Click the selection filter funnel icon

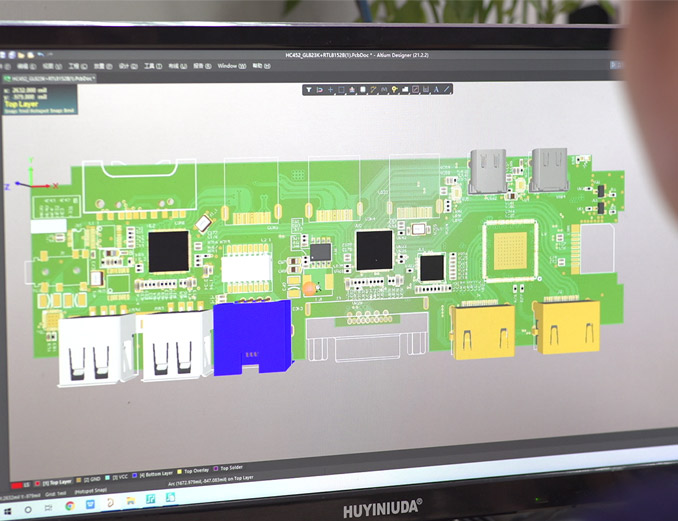[x=309, y=89]
